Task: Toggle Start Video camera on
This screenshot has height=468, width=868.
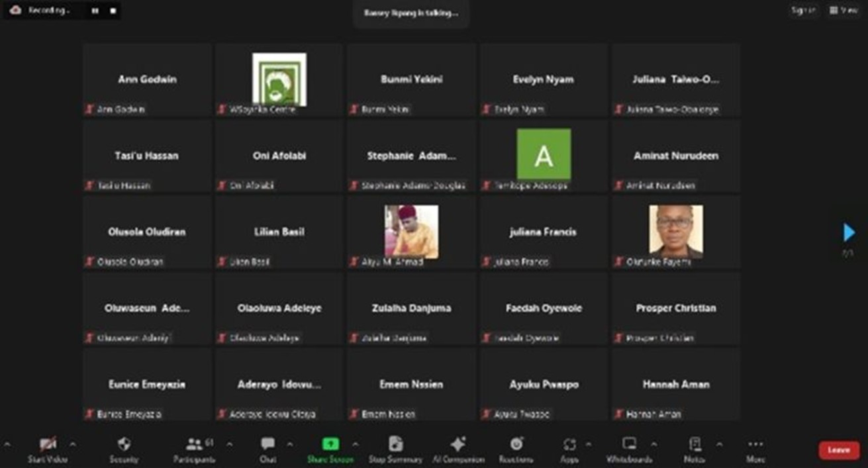Action: click(x=48, y=445)
